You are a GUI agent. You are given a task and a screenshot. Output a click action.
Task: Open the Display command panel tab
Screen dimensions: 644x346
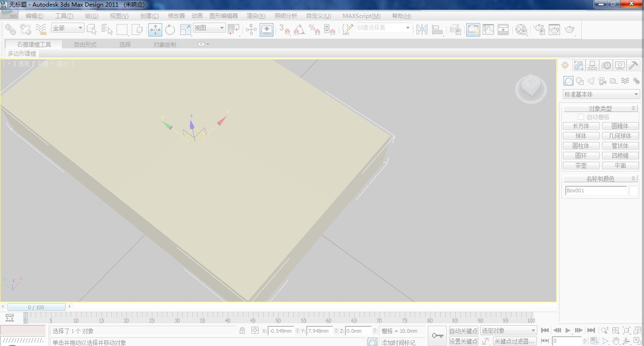click(x=620, y=66)
